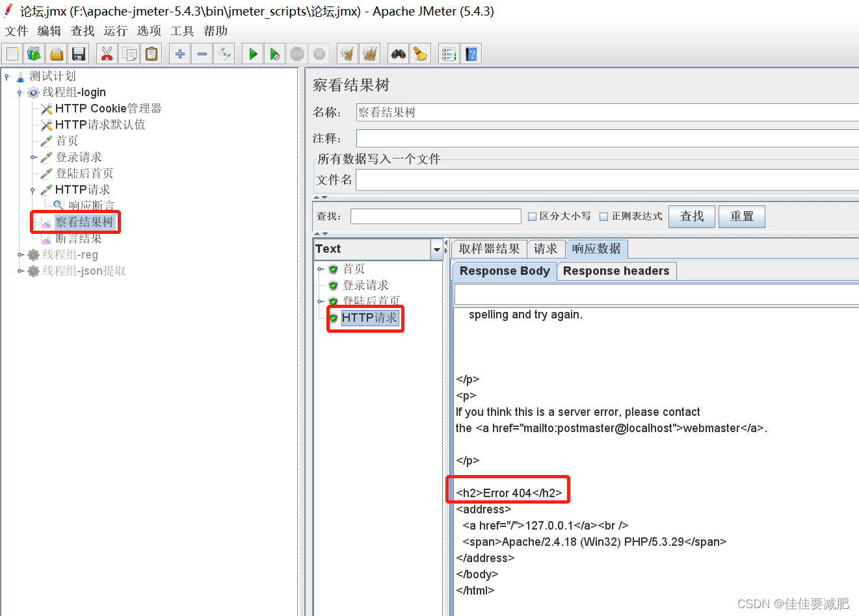Open Response headers tab
859x616 pixels.
point(616,271)
